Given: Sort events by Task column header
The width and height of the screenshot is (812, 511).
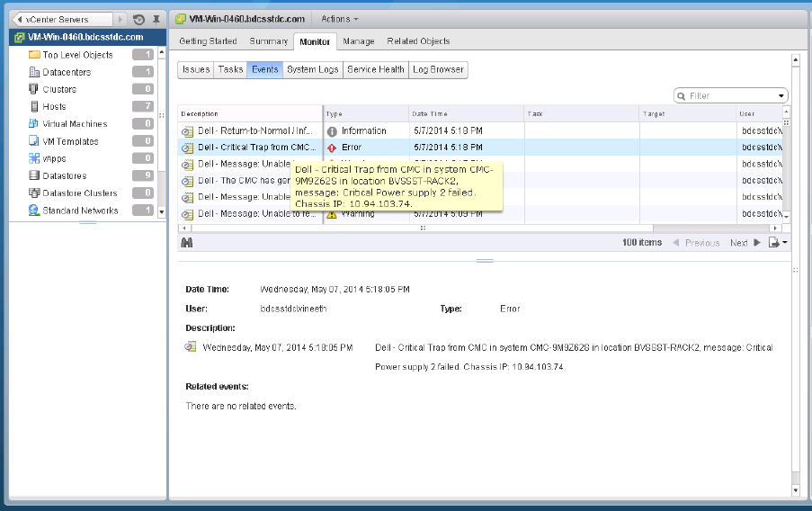Looking at the screenshot, I should [582, 114].
